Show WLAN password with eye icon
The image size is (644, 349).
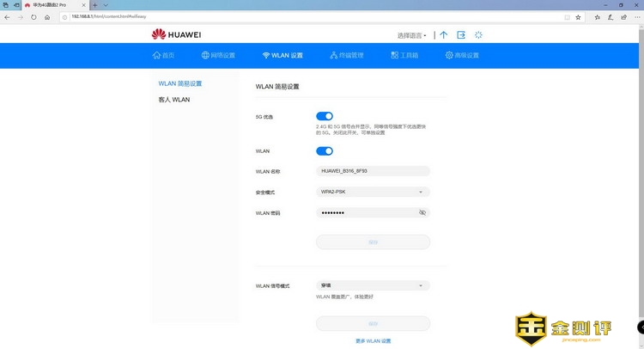(422, 212)
